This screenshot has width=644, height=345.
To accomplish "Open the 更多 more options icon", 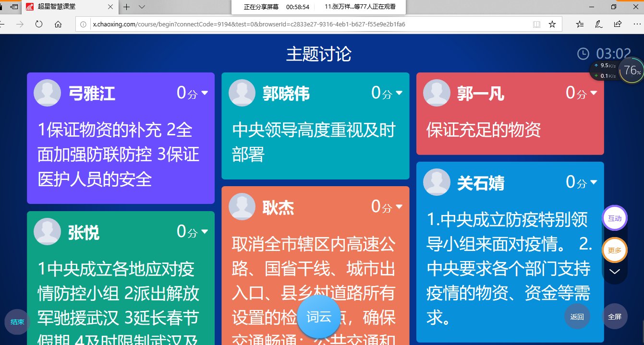I will pos(615,250).
